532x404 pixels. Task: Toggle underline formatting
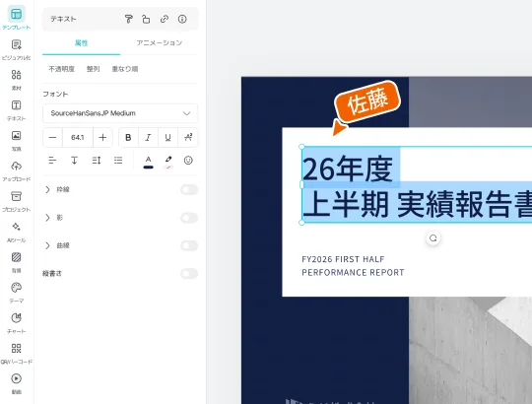pyautogui.click(x=167, y=137)
